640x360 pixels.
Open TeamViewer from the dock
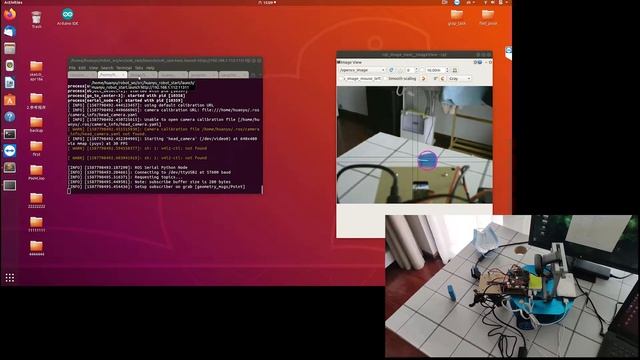(10, 151)
